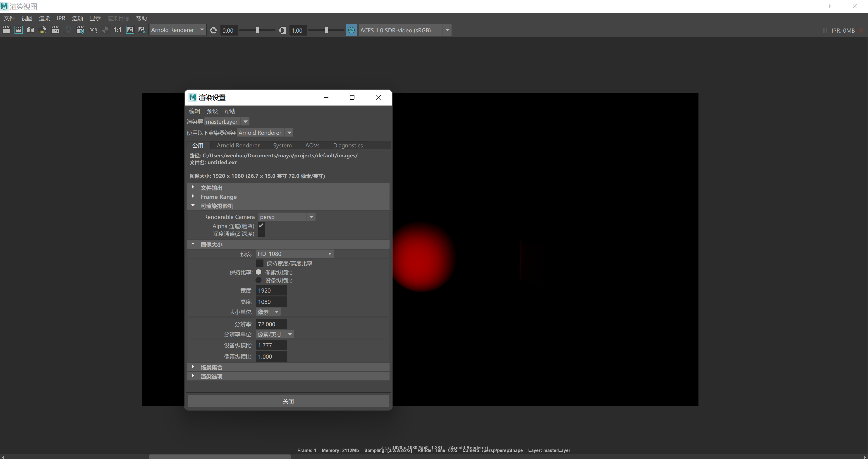Toggle the color management ON button
The image size is (868, 459).
point(351,30)
